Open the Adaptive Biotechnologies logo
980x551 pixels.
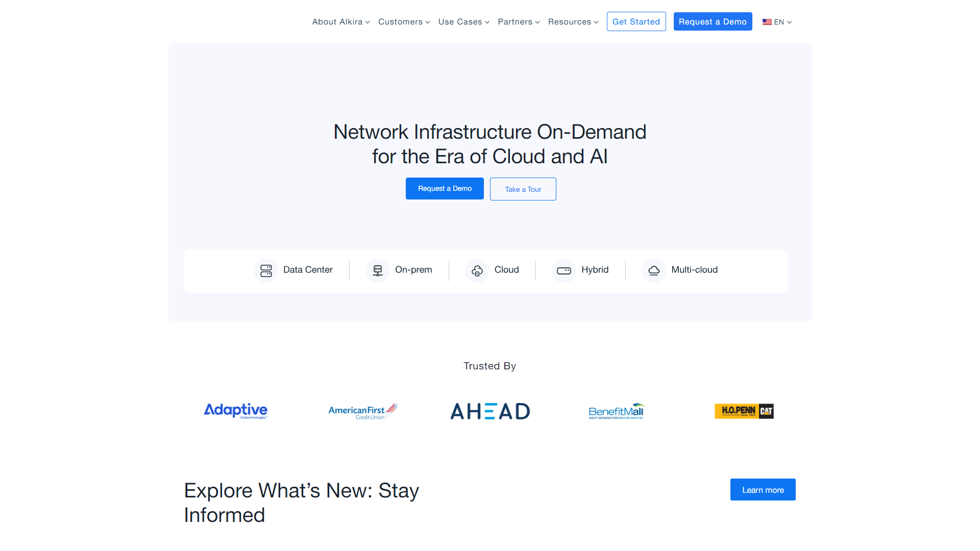236,411
